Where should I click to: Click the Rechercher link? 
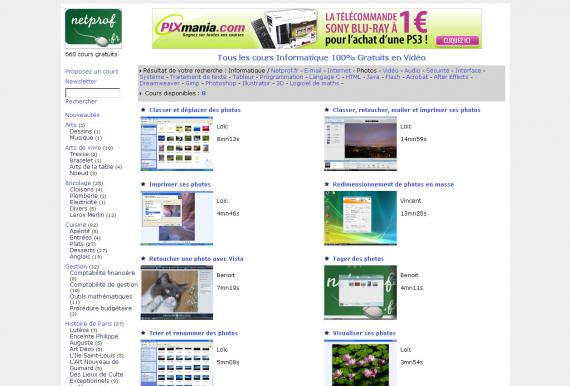coord(81,101)
